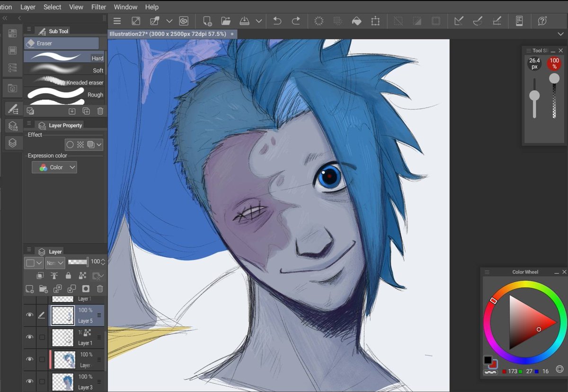Click the Clip Studio spiral logo icon
Screen dimensions: 568x392
point(184,21)
